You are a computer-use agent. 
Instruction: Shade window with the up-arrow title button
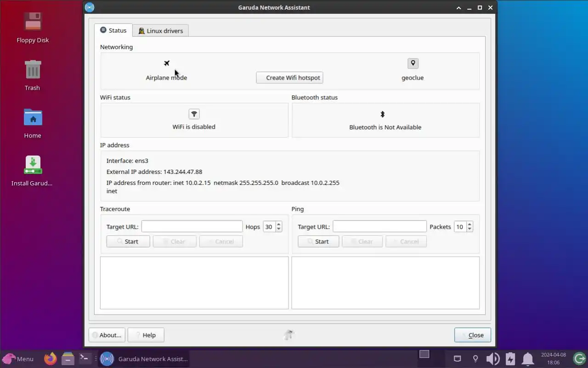(458, 8)
